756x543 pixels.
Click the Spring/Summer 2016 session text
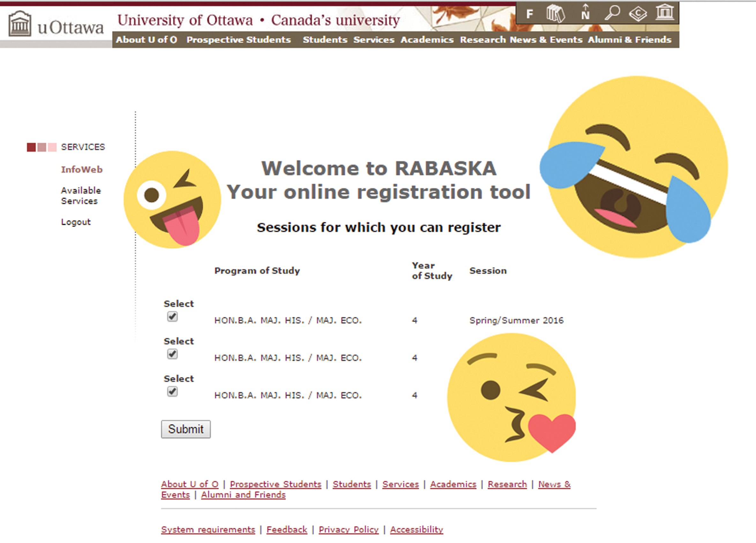coord(516,320)
